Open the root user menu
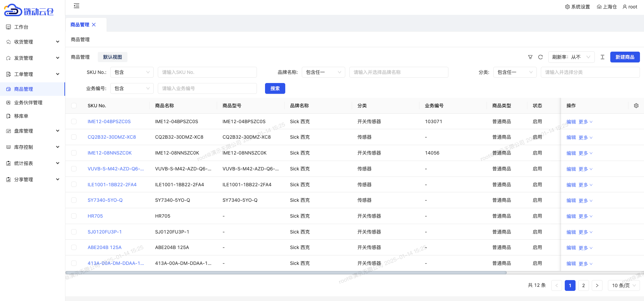The image size is (644, 301). click(630, 7)
